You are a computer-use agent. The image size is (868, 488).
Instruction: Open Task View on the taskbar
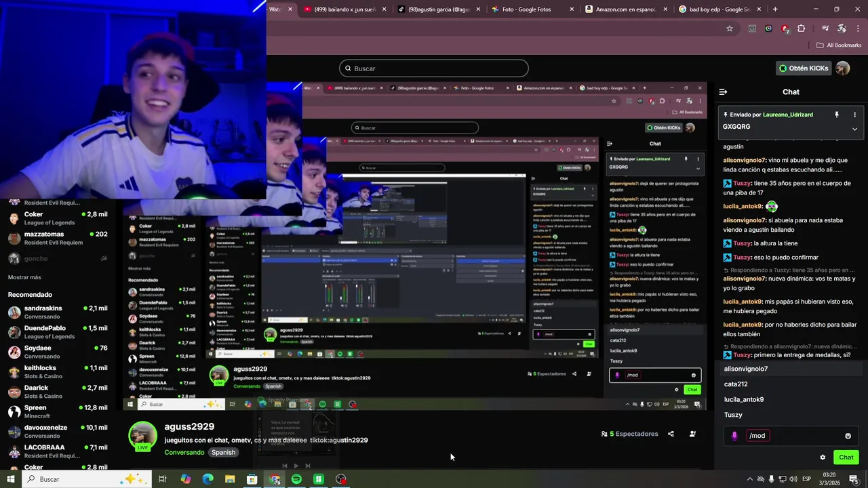click(163, 479)
